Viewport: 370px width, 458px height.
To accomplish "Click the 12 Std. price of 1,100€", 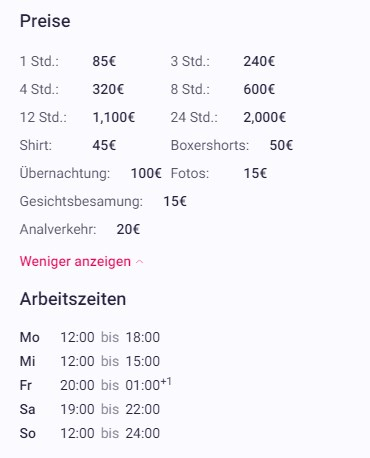I will click(x=113, y=117).
